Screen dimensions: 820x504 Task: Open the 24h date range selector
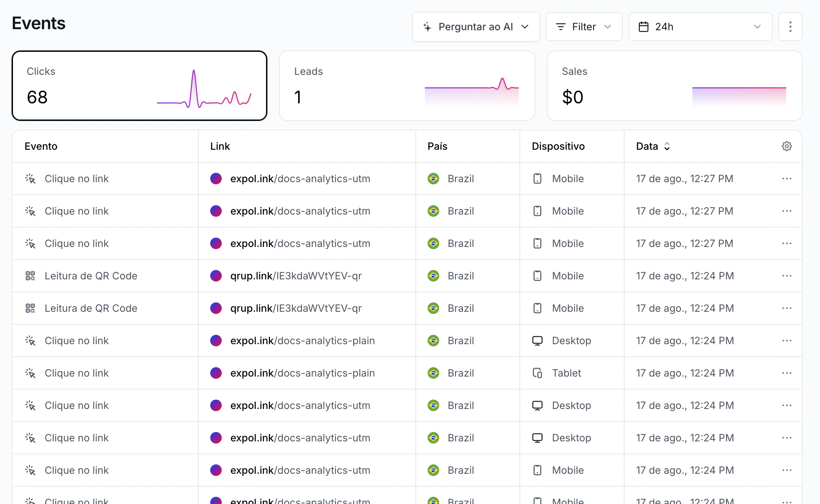click(700, 27)
